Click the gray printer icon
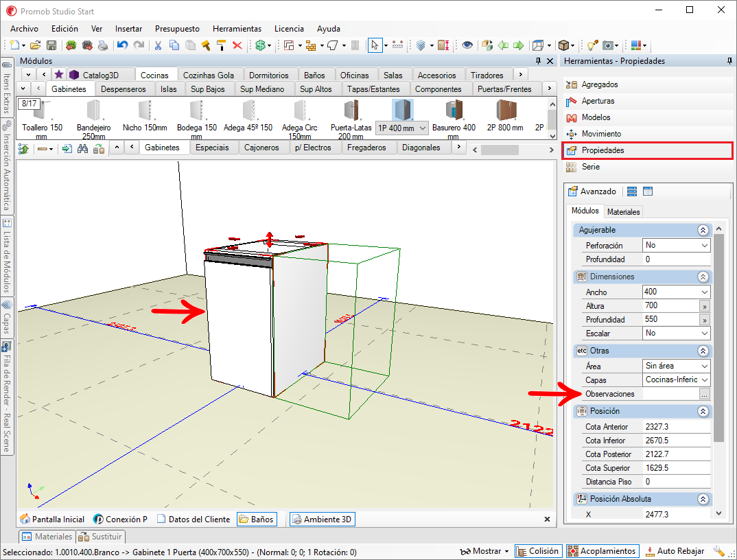Image resolution: width=737 pixels, height=560 pixels. (103, 45)
